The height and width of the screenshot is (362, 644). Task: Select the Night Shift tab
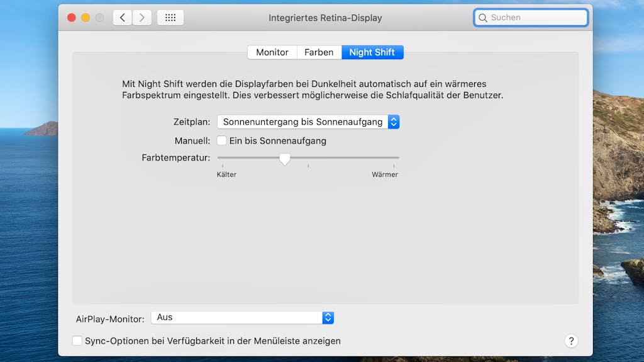[372, 52]
